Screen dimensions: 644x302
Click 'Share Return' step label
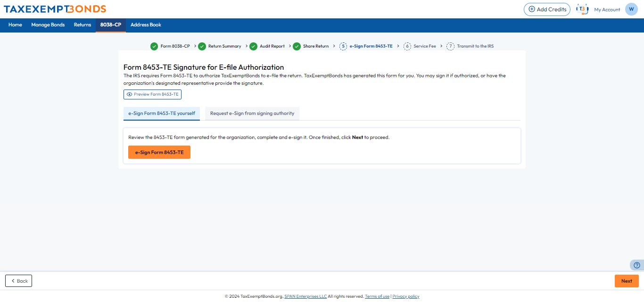tap(316, 46)
